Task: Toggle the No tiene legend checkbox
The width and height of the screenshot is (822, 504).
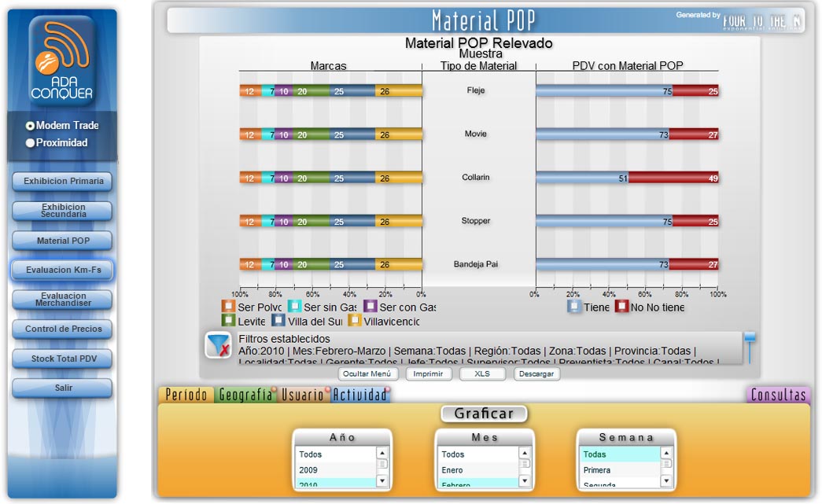Action: click(x=621, y=306)
